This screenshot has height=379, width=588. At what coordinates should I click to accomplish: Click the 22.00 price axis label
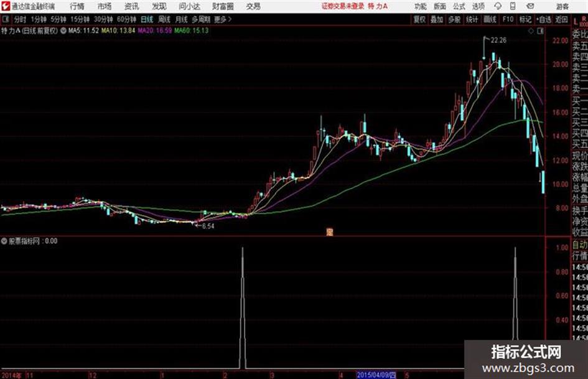coord(560,40)
